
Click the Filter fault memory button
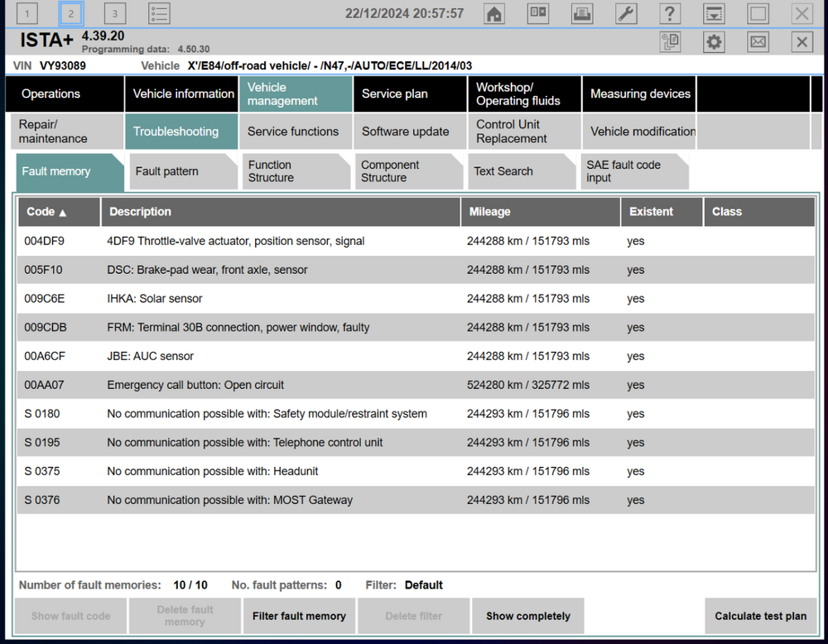299,616
